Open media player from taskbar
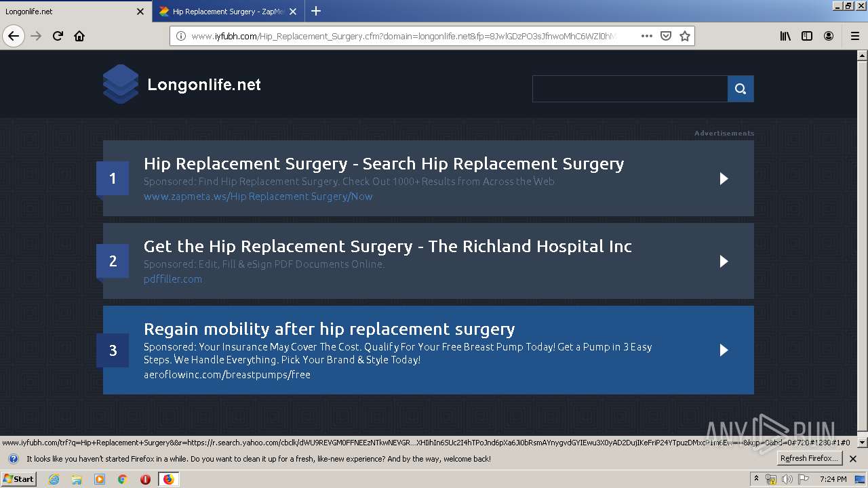This screenshot has width=868, height=488. [100, 479]
